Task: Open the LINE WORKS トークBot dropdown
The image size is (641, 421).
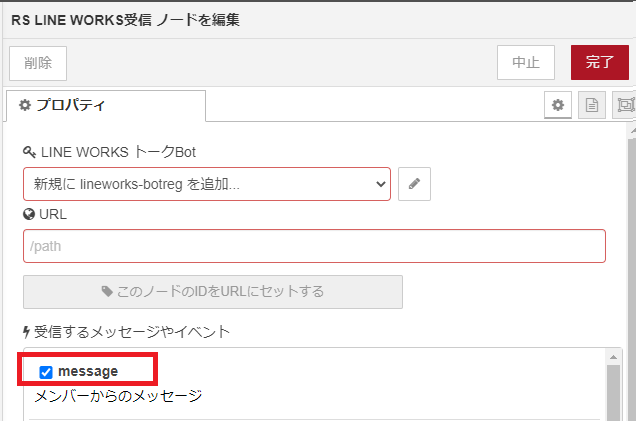Action: 207,184
